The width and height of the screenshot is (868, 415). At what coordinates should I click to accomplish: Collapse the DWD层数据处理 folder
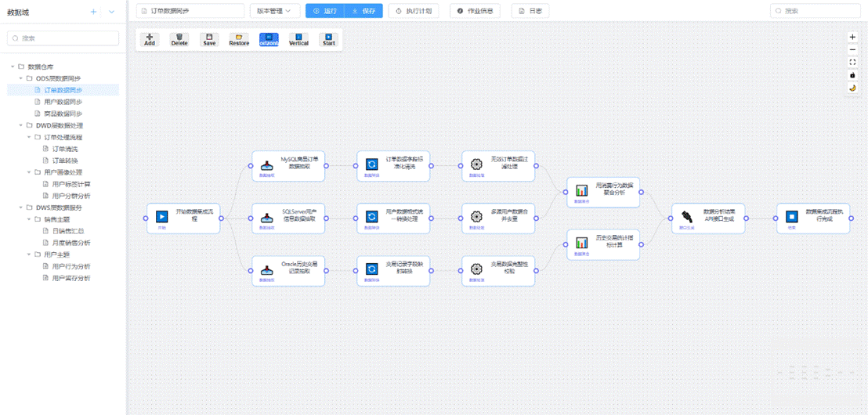point(21,125)
